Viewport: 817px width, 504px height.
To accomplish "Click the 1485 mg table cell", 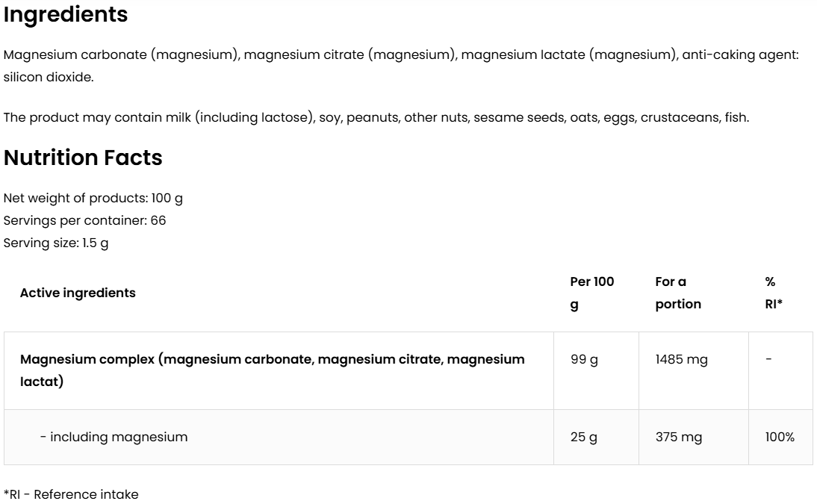I will [x=681, y=359].
